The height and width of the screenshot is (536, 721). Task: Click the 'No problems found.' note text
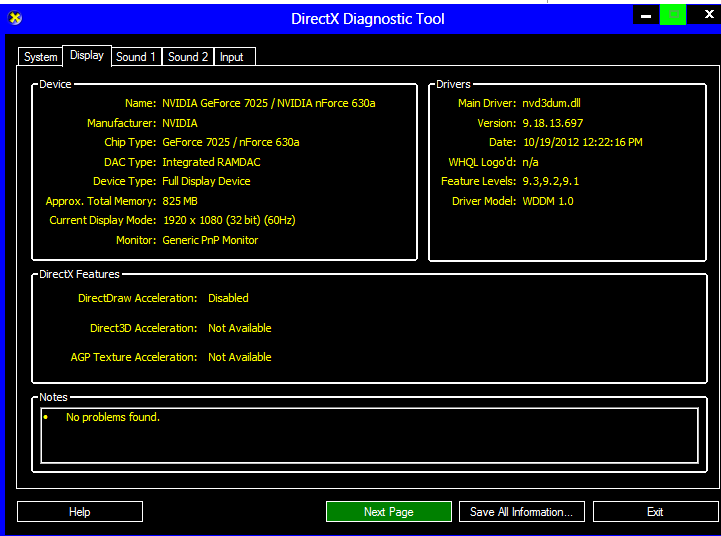tap(112, 417)
